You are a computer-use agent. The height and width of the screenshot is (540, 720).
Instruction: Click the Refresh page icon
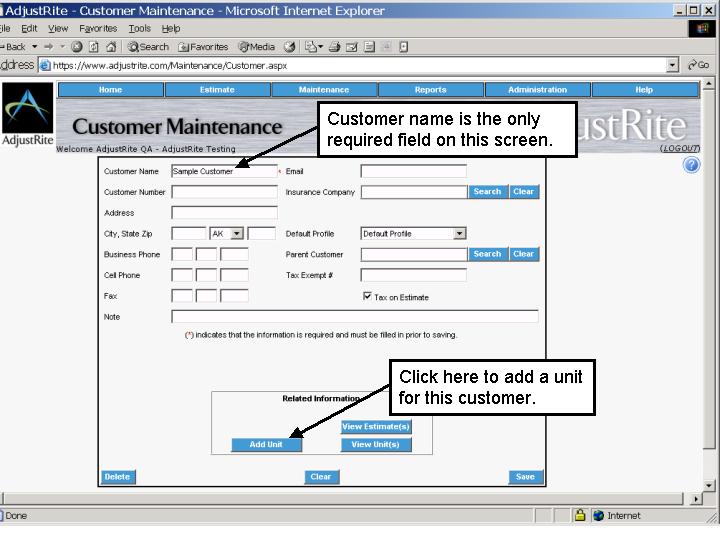(x=94, y=47)
